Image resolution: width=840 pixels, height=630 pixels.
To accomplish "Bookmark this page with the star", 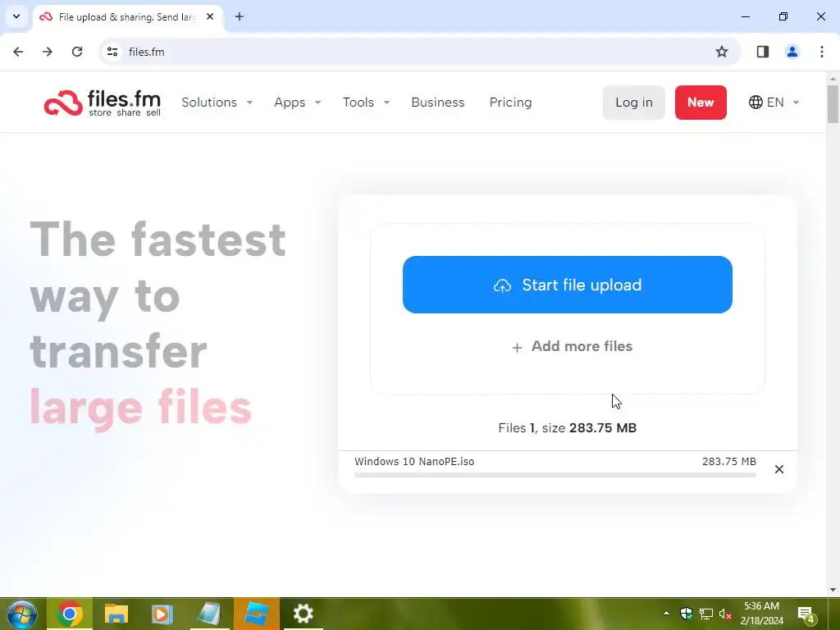I will click(722, 52).
